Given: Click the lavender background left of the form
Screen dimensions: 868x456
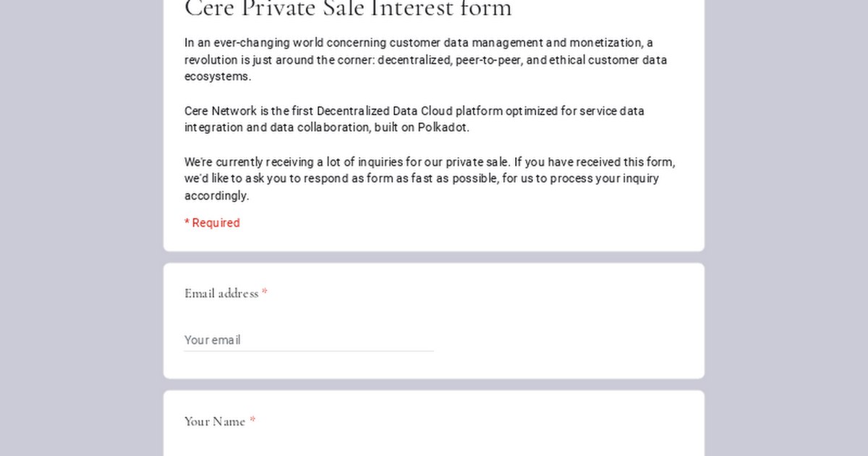Looking at the screenshot, I should pyautogui.click(x=81, y=228).
